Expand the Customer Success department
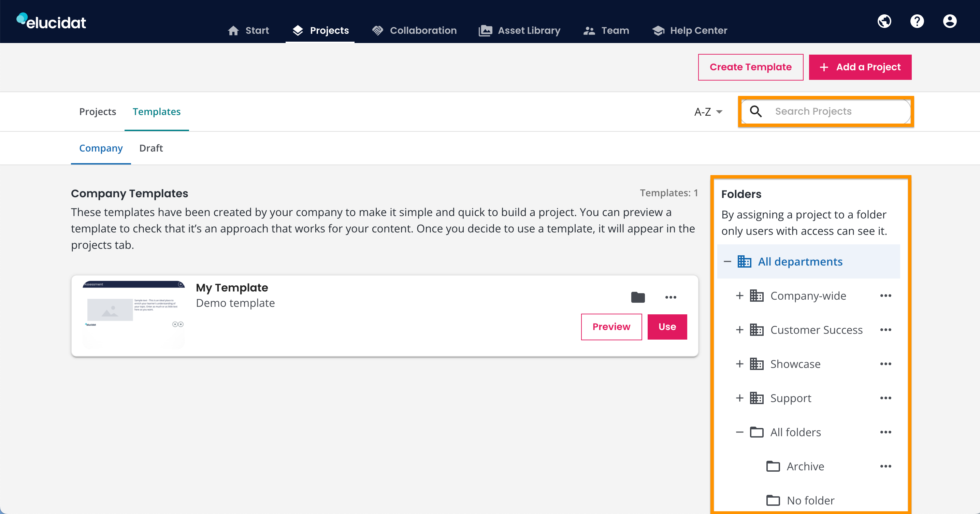 tap(739, 330)
